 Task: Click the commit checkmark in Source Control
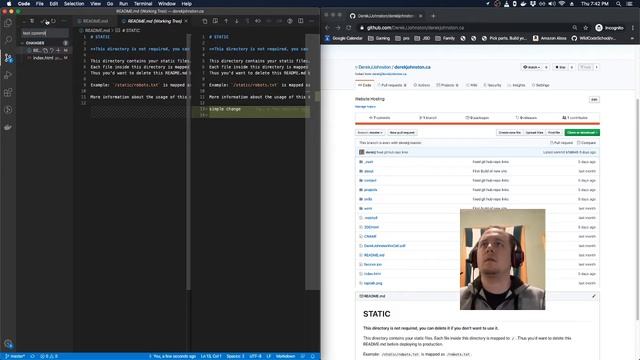tap(43, 21)
